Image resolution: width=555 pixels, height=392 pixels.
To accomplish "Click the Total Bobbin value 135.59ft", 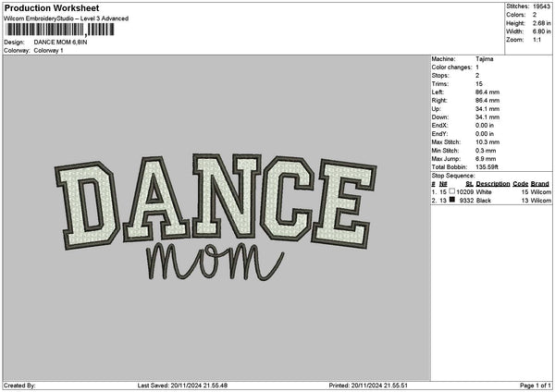I will pos(487,167).
